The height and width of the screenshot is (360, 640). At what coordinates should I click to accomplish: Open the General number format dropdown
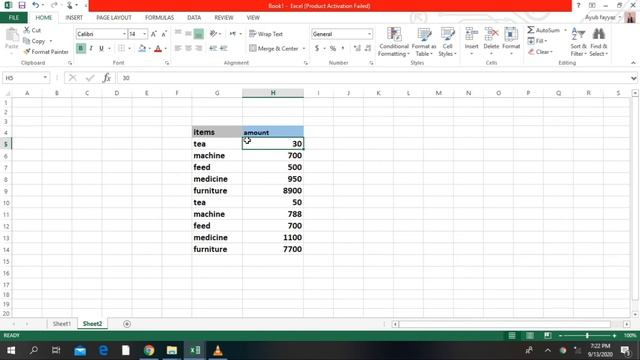click(369, 34)
